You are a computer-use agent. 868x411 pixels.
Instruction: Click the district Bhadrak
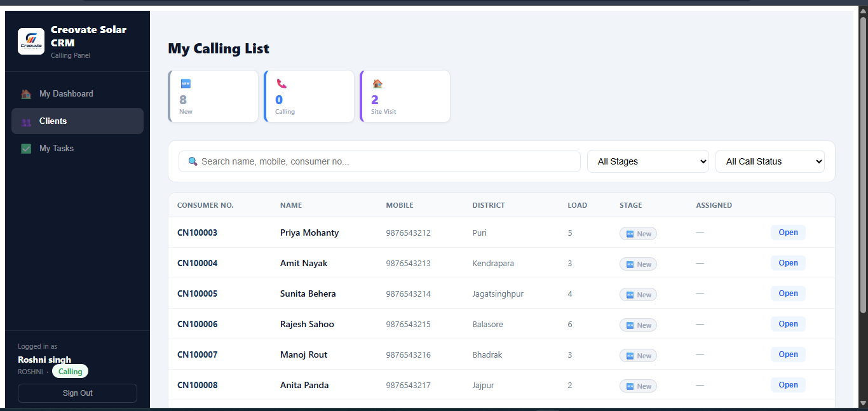point(487,354)
